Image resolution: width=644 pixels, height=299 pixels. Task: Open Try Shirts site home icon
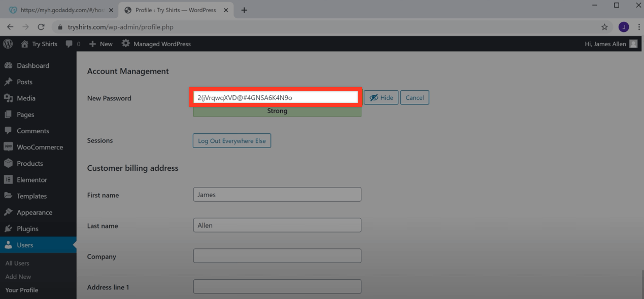point(24,44)
